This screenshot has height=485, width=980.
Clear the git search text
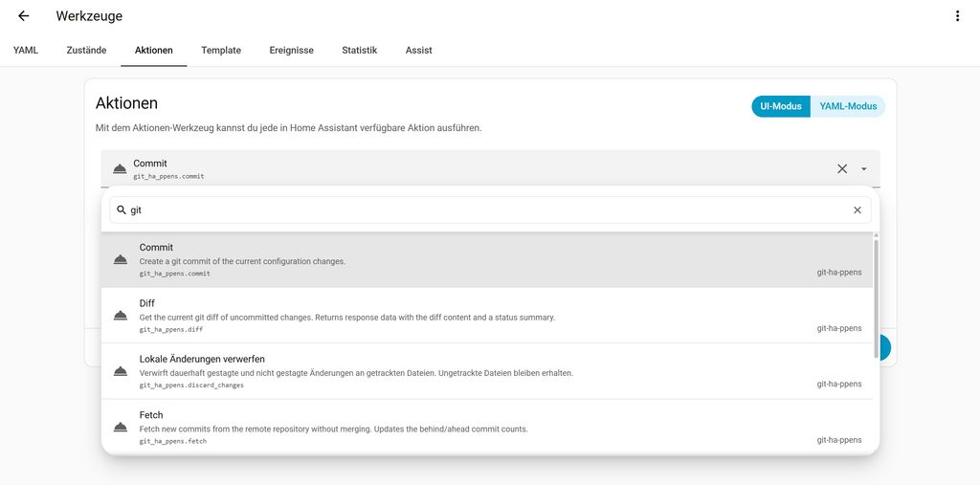click(x=857, y=210)
